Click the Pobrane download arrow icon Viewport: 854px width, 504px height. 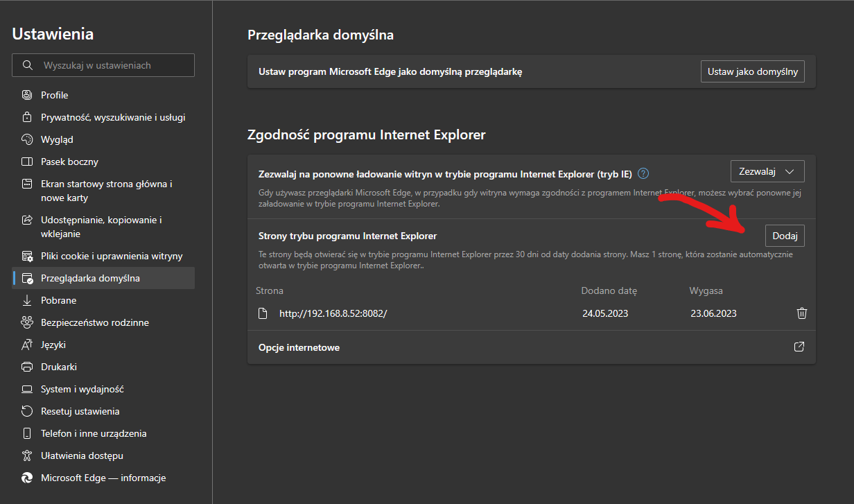(x=27, y=300)
